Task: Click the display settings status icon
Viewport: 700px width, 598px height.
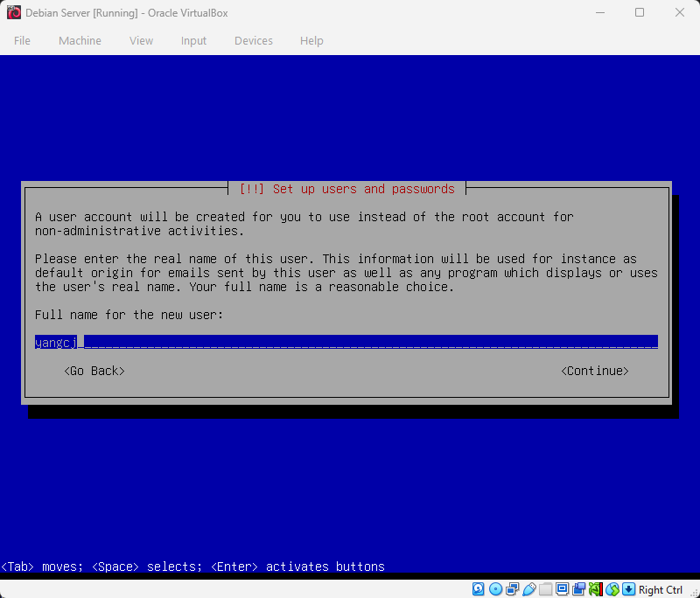Action: [562, 588]
